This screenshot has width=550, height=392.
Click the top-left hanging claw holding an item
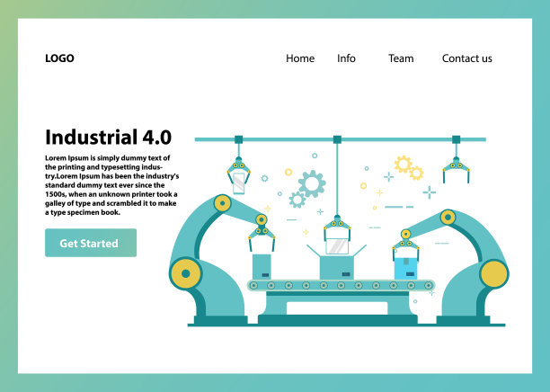pyautogui.click(x=238, y=174)
